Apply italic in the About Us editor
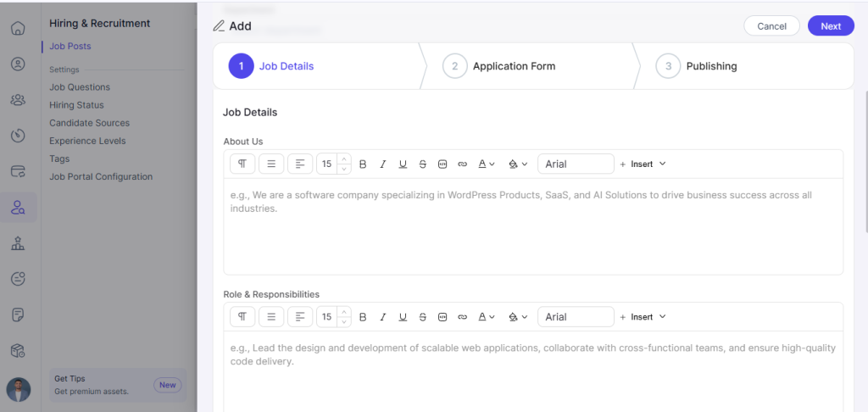The width and height of the screenshot is (868, 412). (x=382, y=164)
